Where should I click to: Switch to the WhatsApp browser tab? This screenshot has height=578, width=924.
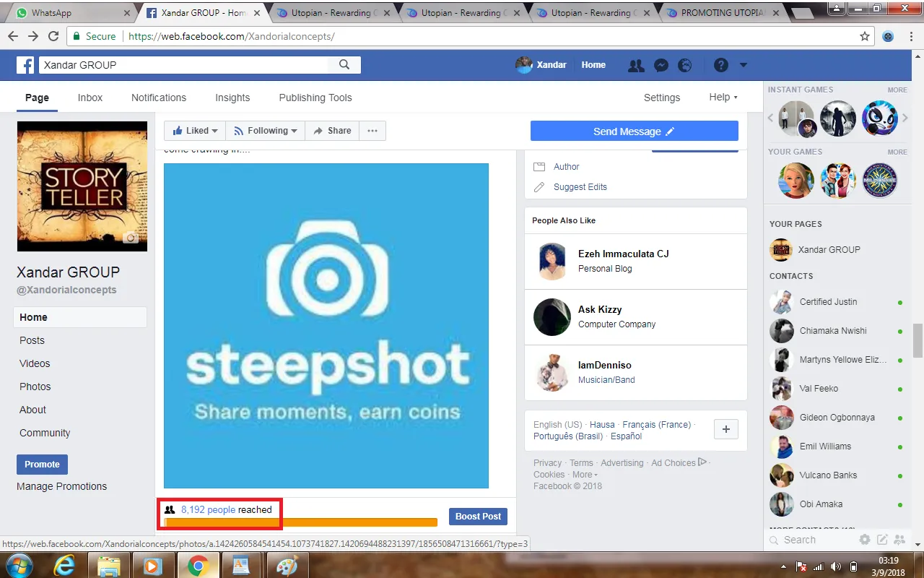click(71, 13)
